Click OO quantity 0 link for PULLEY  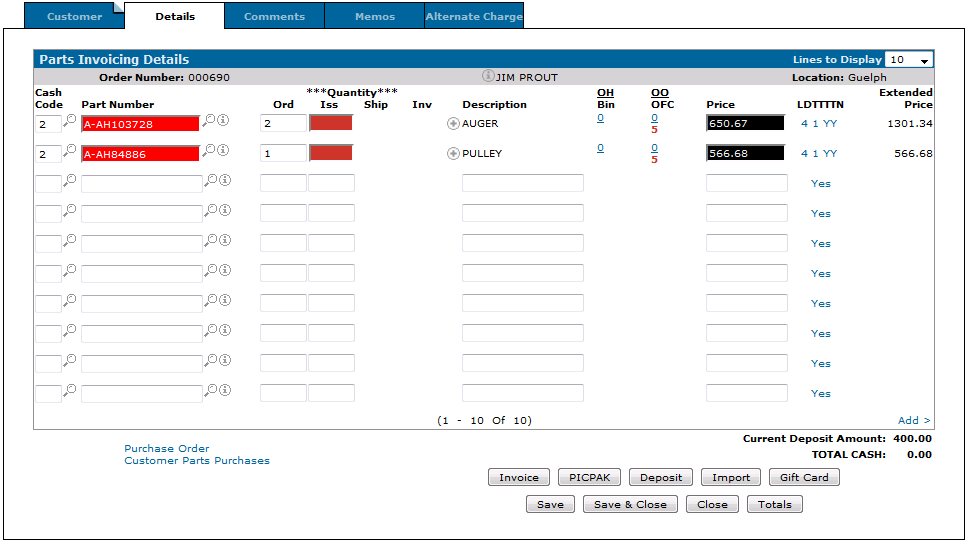(654, 148)
